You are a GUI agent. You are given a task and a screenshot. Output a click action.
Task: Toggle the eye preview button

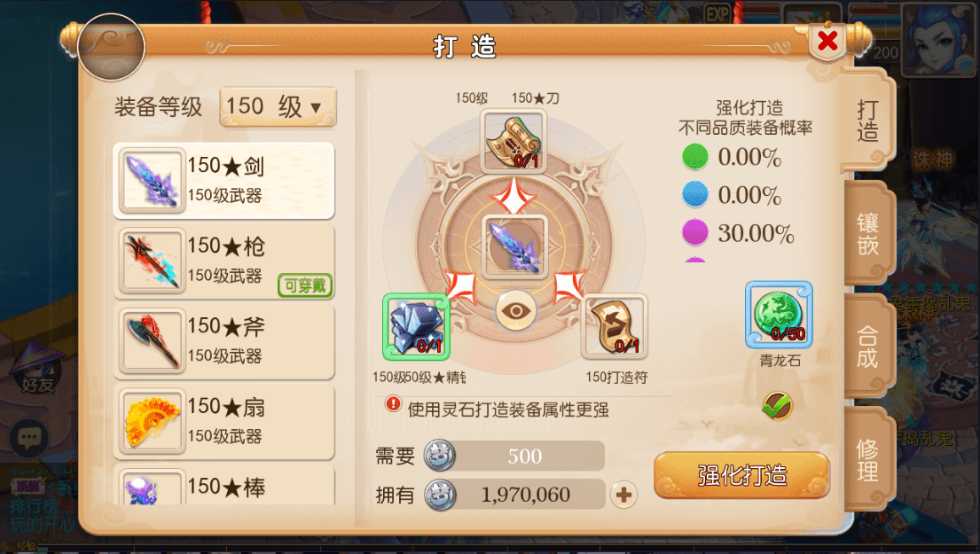[x=515, y=310]
